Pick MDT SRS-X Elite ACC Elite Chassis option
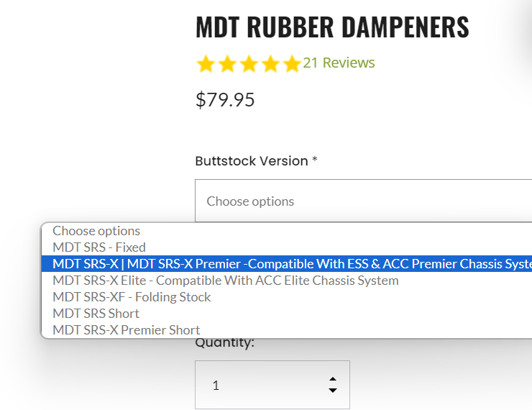Viewport: 532px width, 410px height. [x=225, y=281]
